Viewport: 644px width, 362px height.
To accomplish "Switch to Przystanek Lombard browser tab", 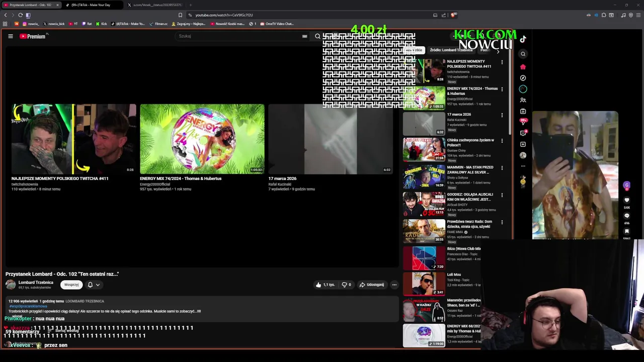I will pyautogui.click(x=31, y=5).
